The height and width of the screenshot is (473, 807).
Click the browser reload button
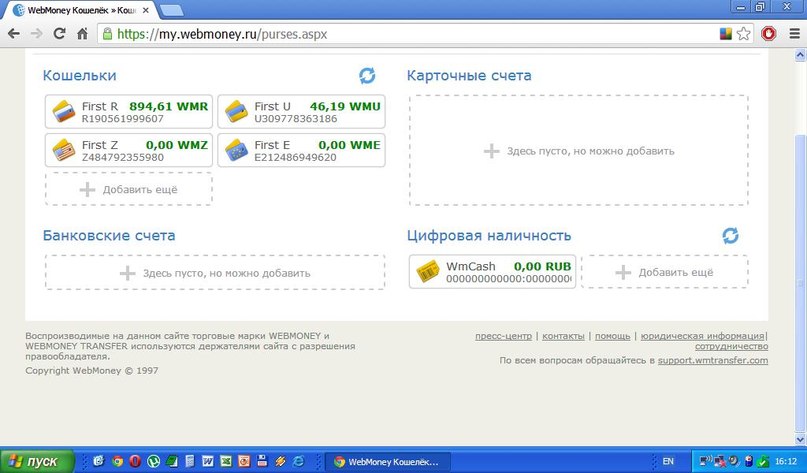click(x=60, y=33)
